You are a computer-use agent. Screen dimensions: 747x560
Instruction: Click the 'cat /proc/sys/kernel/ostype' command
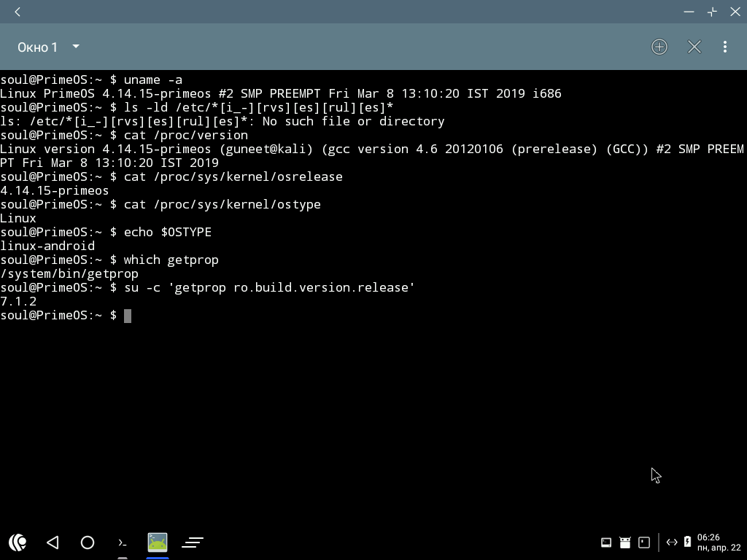click(x=160, y=204)
